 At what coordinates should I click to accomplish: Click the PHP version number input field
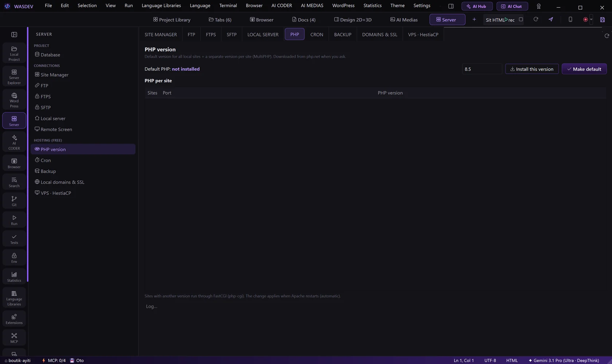(482, 69)
